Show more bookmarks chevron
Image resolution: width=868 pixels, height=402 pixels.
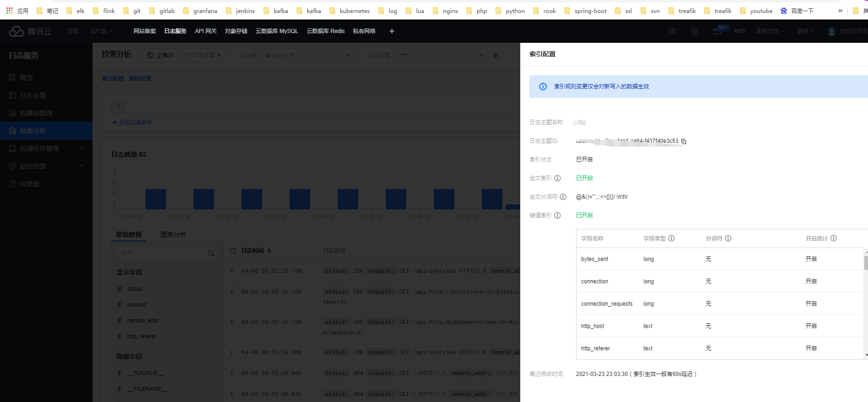pyautogui.click(x=841, y=11)
